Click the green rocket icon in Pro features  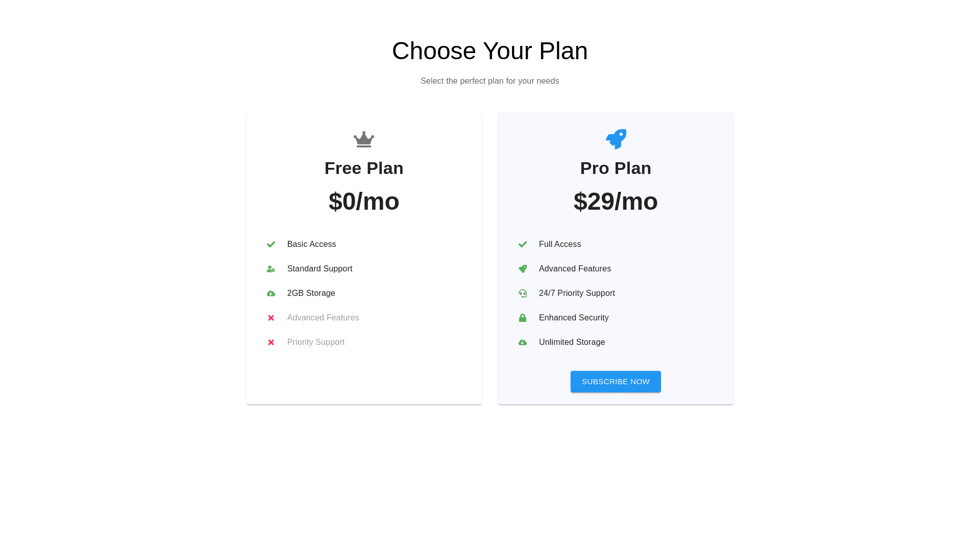(x=523, y=269)
